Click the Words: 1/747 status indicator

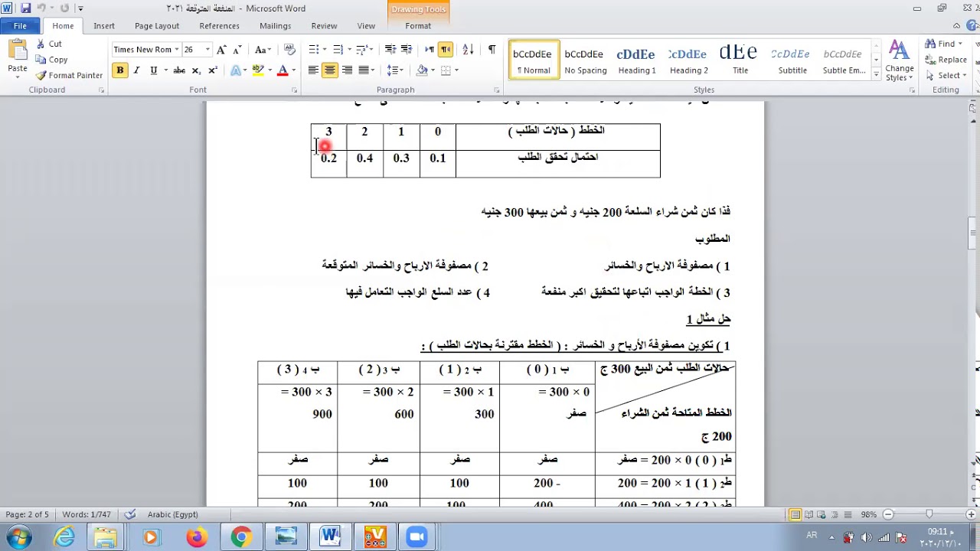(87, 514)
